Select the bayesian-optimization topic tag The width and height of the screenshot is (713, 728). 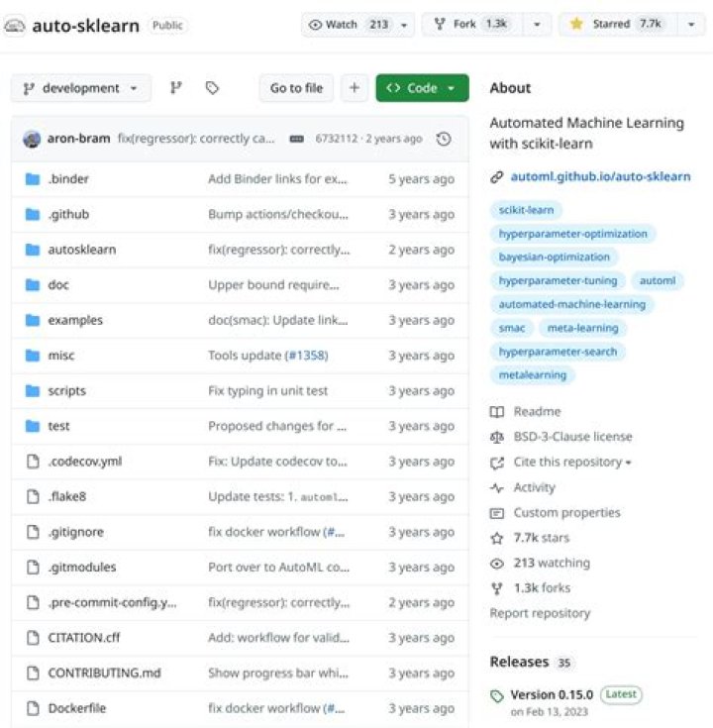[555, 257]
